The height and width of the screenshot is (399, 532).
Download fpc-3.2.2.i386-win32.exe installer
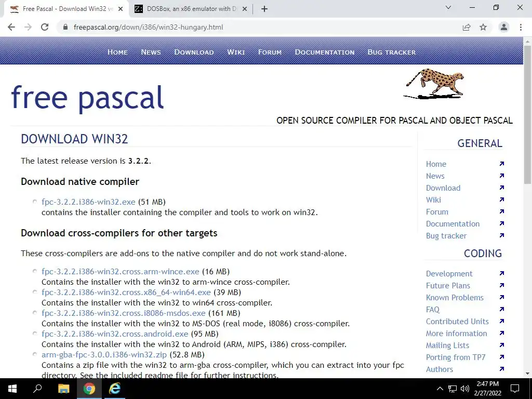click(x=88, y=202)
